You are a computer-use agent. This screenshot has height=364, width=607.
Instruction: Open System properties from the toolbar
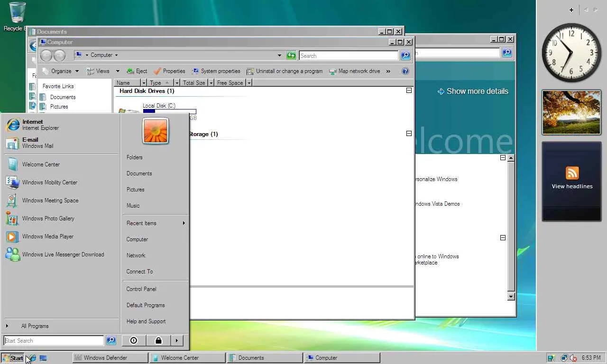(216, 71)
